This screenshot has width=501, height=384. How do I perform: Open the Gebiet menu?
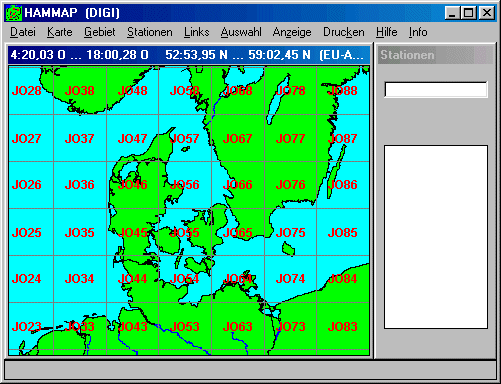99,32
